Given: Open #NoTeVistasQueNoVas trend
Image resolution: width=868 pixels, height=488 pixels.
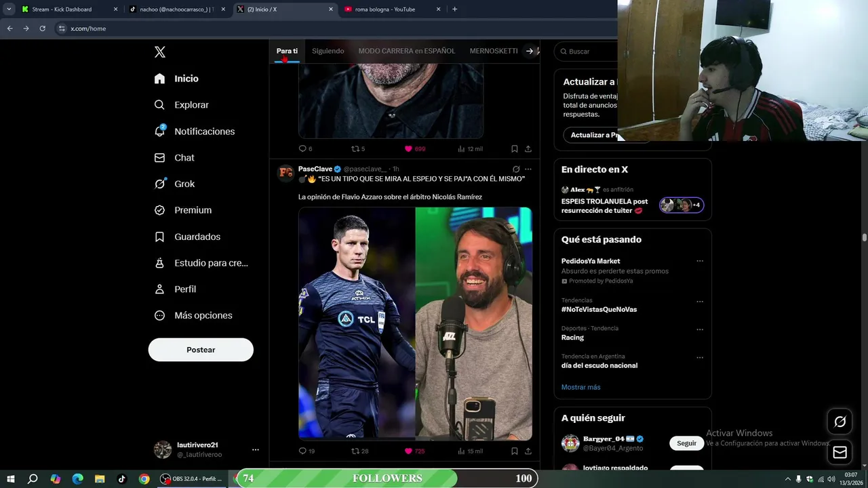Looking at the screenshot, I should pos(599,309).
